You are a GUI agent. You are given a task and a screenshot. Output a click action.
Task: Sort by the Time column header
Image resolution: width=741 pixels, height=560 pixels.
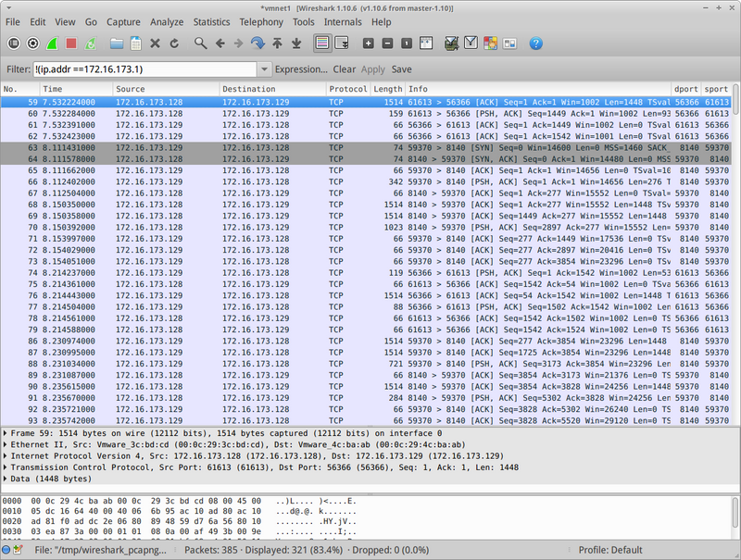(x=76, y=89)
